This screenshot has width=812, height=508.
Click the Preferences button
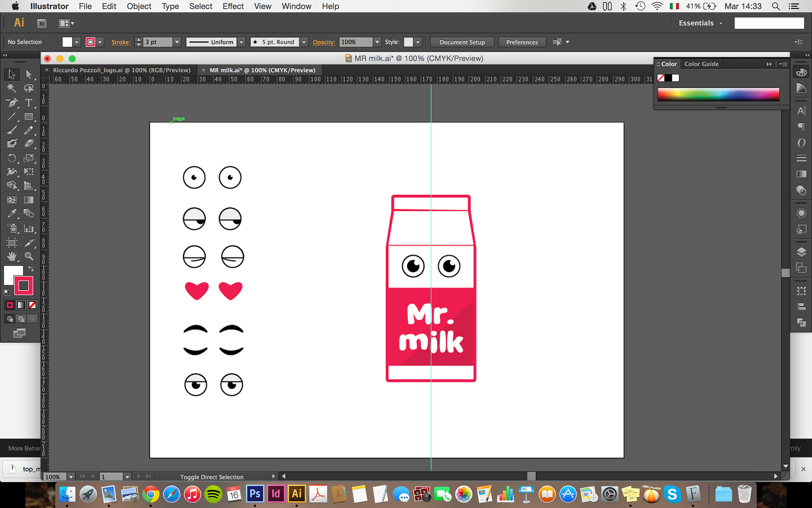click(522, 42)
